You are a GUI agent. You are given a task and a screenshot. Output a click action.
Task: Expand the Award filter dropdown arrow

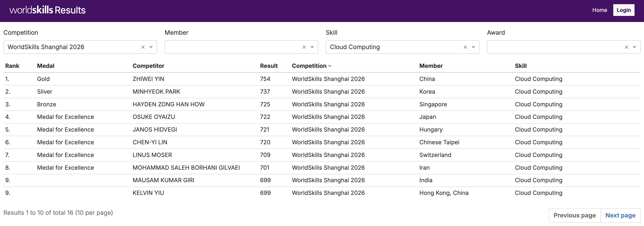(635, 47)
